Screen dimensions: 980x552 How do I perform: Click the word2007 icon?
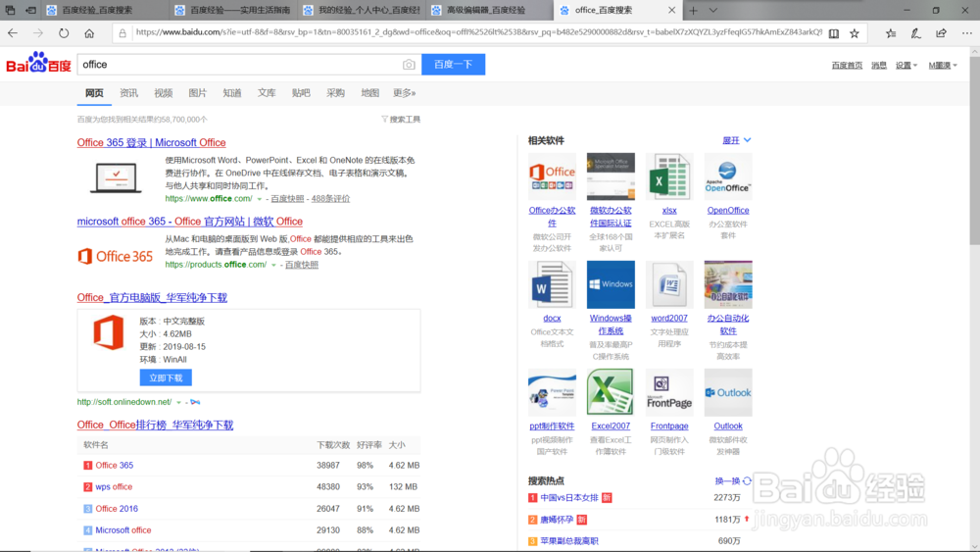[x=669, y=284]
